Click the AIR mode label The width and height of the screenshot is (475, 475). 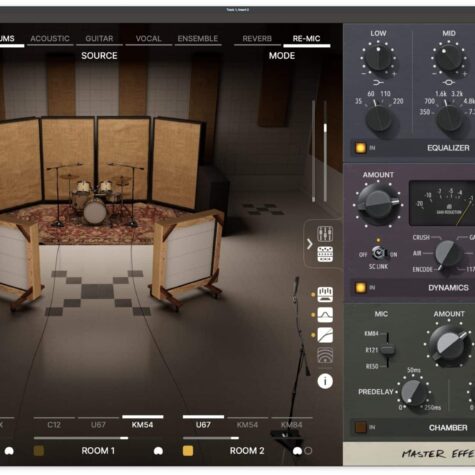tap(417, 253)
